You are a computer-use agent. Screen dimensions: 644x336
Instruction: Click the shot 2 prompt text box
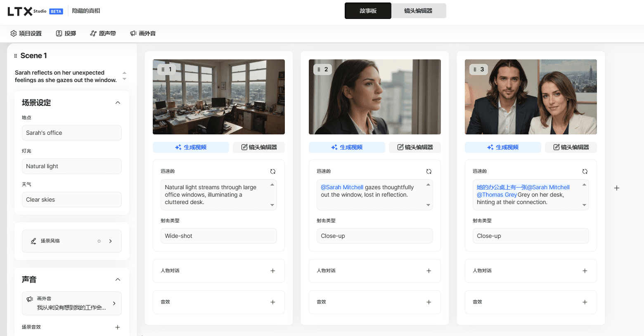pyautogui.click(x=375, y=195)
